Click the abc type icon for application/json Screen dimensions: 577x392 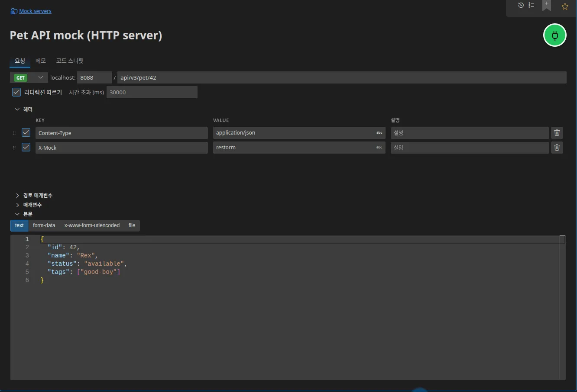click(x=379, y=133)
